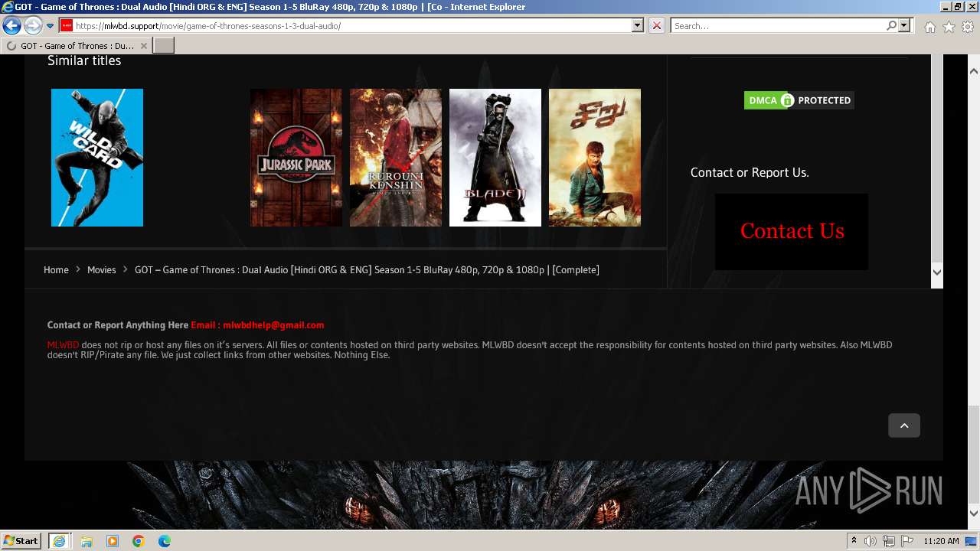Click the inner scrollbar down arrow
Image resolution: width=980 pixels, height=551 pixels.
(x=936, y=272)
